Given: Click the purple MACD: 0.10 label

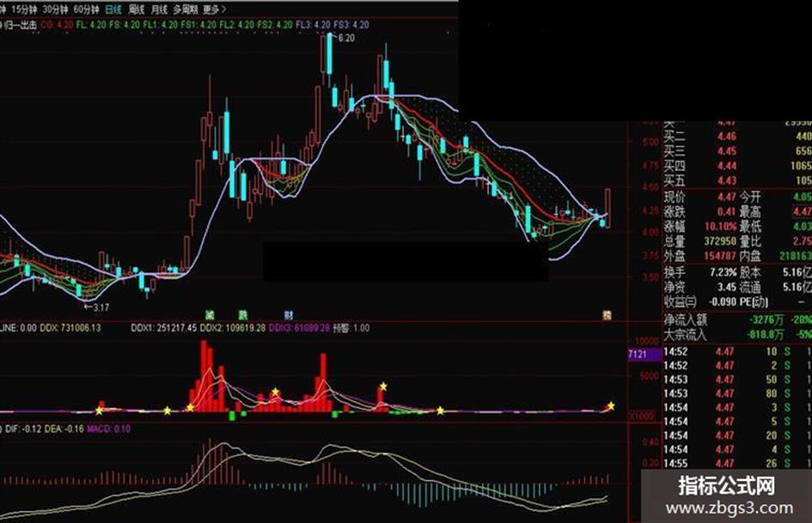Looking at the screenshot, I should click(109, 429).
